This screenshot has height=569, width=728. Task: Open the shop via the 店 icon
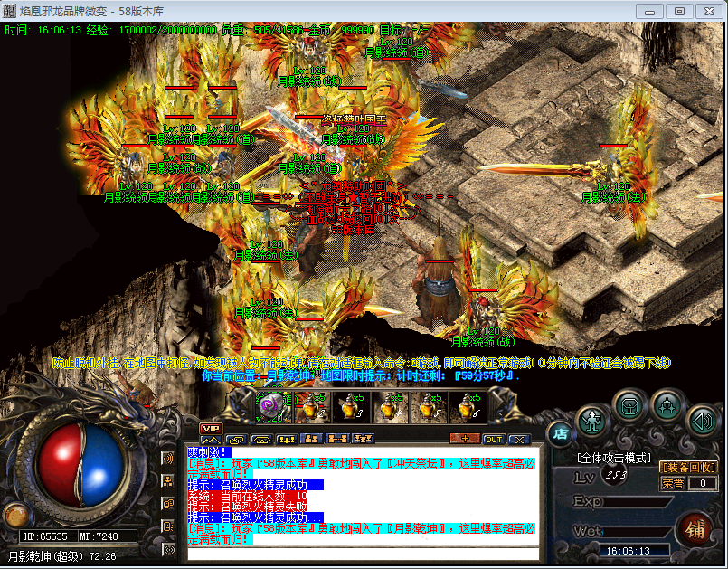[x=560, y=434]
